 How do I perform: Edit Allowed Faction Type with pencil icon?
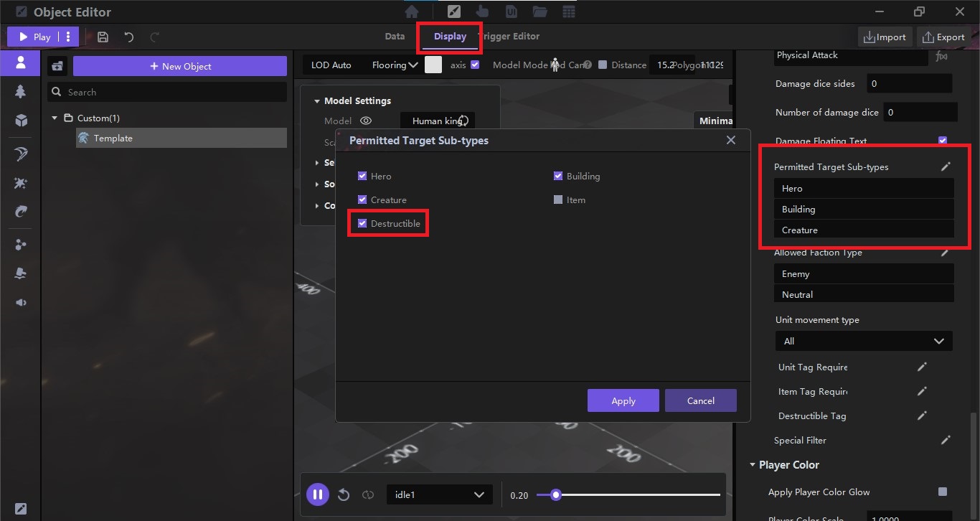[x=946, y=252]
